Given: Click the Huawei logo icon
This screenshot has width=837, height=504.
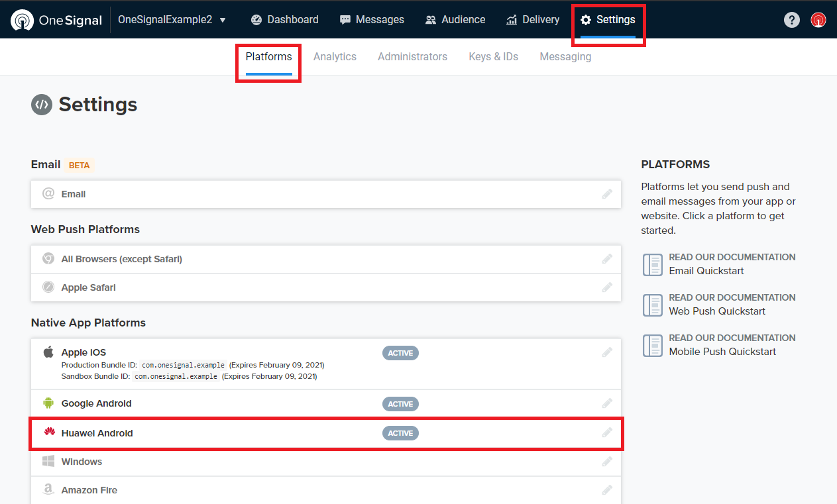Looking at the screenshot, I should pyautogui.click(x=48, y=432).
